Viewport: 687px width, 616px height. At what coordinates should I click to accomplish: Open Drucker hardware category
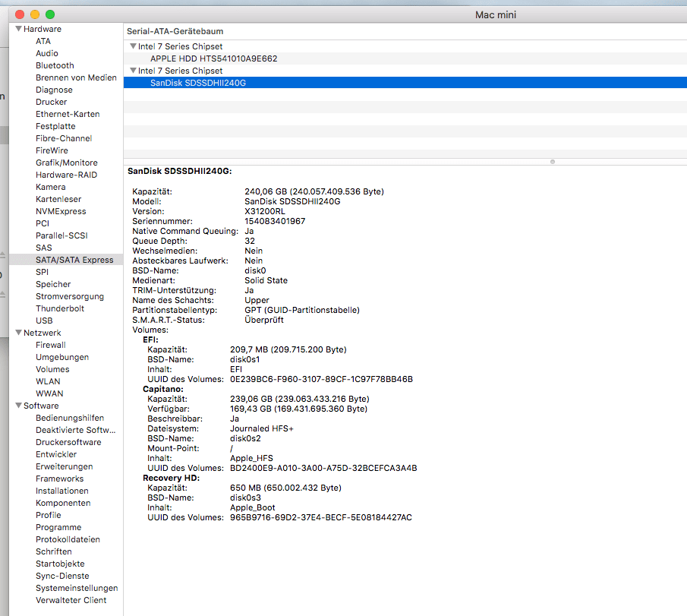click(x=52, y=102)
